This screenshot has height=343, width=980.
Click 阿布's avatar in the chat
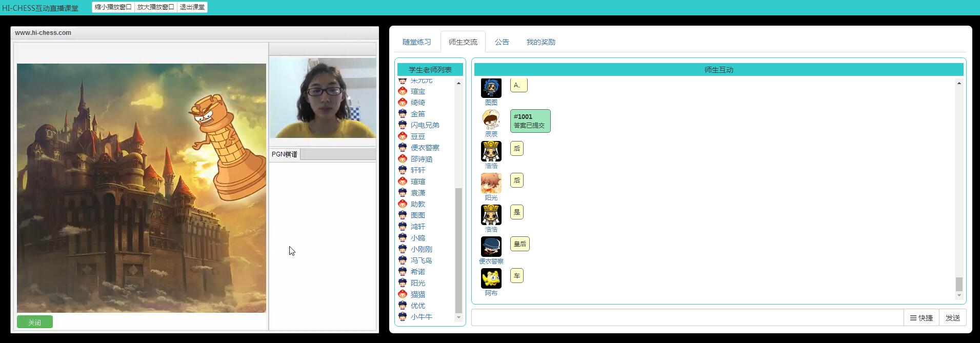coord(491,278)
